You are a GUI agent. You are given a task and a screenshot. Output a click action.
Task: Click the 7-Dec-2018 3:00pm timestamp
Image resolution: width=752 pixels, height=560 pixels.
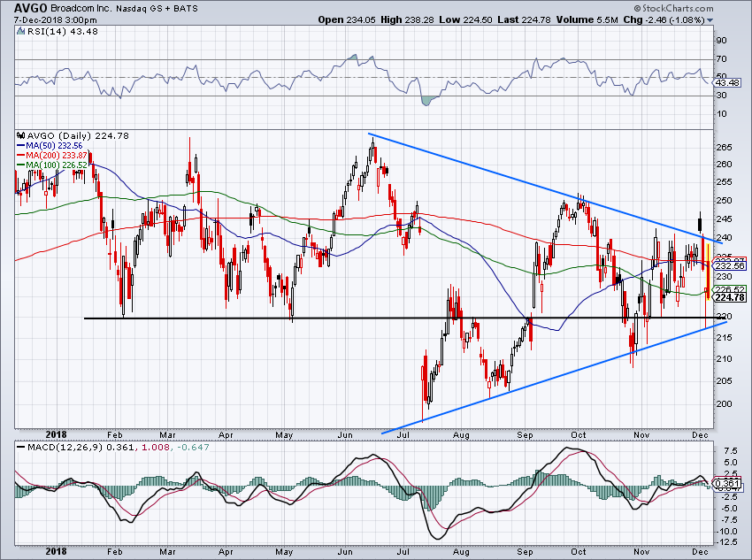coord(55,20)
